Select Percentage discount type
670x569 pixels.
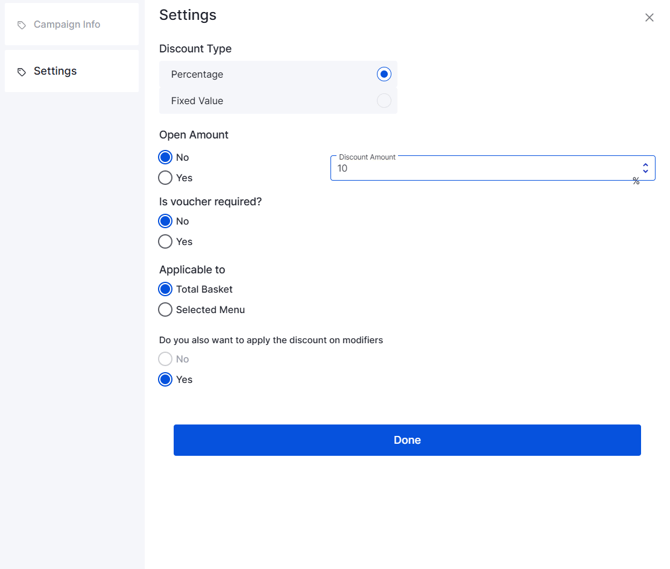(x=383, y=74)
